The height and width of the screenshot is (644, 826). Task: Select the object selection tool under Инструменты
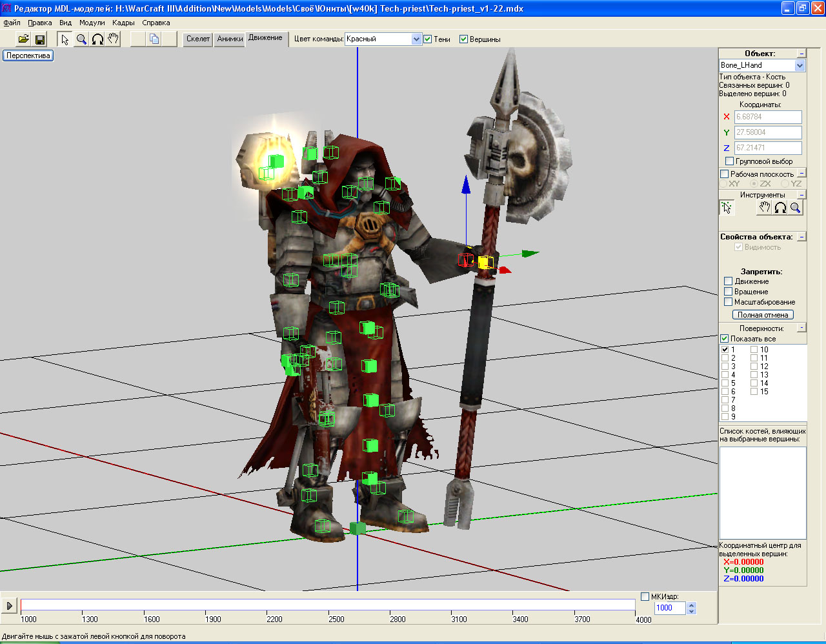[727, 208]
